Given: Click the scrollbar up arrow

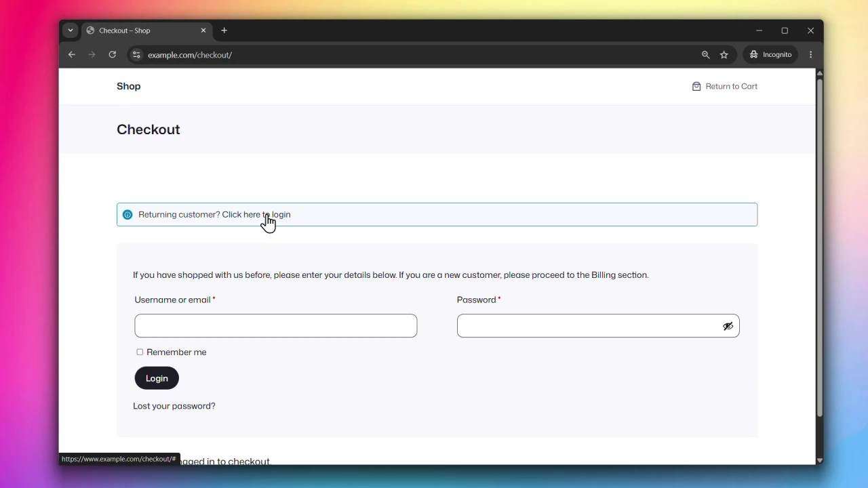Looking at the screenshot, I should [x=820, y=73].
